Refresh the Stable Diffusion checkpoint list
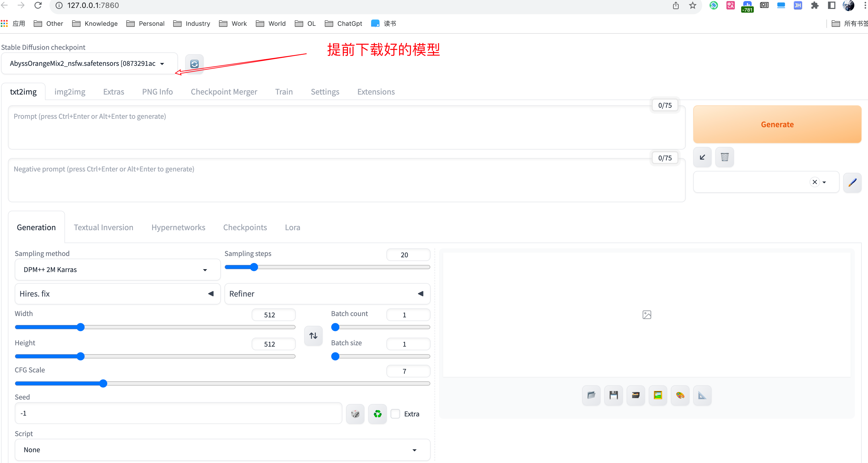The width and height of the screenshot is (868, 463). click(194, 64)
